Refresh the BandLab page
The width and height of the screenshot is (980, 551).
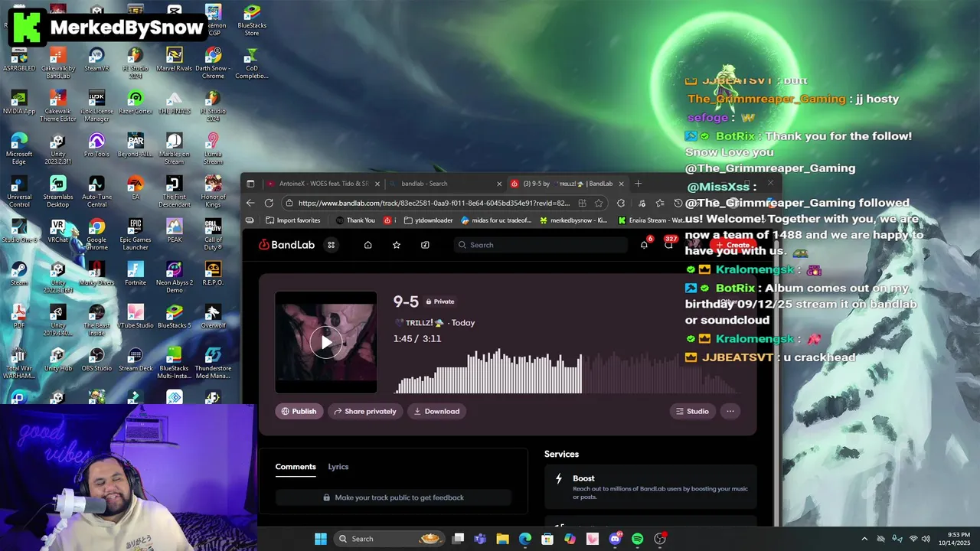(269, 203)
